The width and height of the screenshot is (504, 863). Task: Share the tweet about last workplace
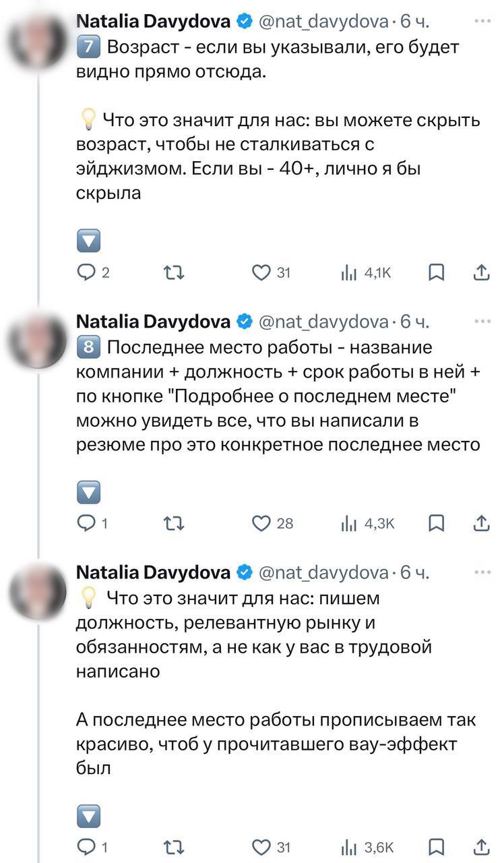(x=481, y=523)
